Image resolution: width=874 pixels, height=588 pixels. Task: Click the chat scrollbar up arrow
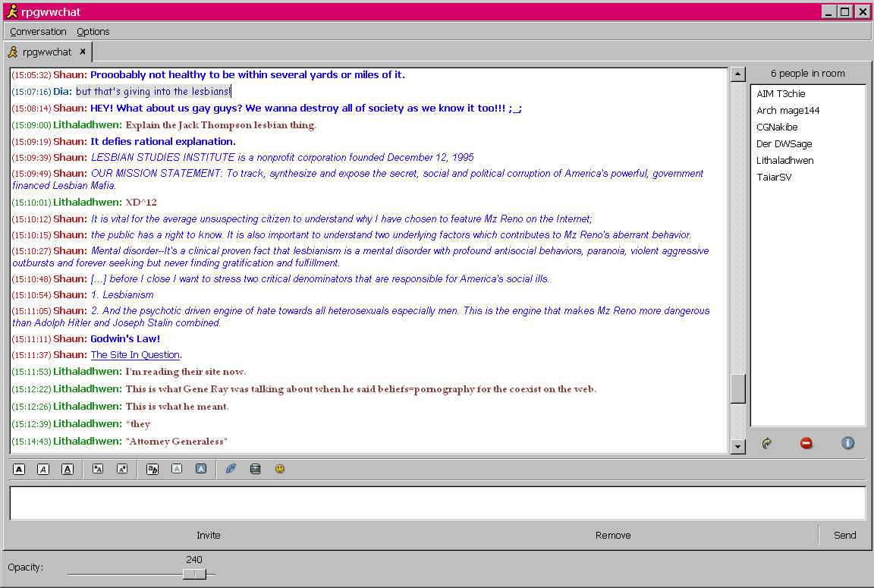pos(738,74)
